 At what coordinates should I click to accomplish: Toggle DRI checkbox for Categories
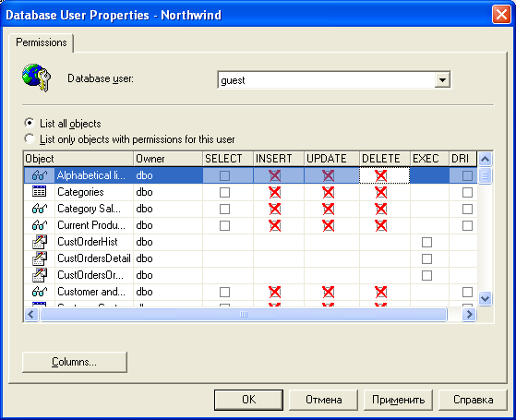(467, 192)
